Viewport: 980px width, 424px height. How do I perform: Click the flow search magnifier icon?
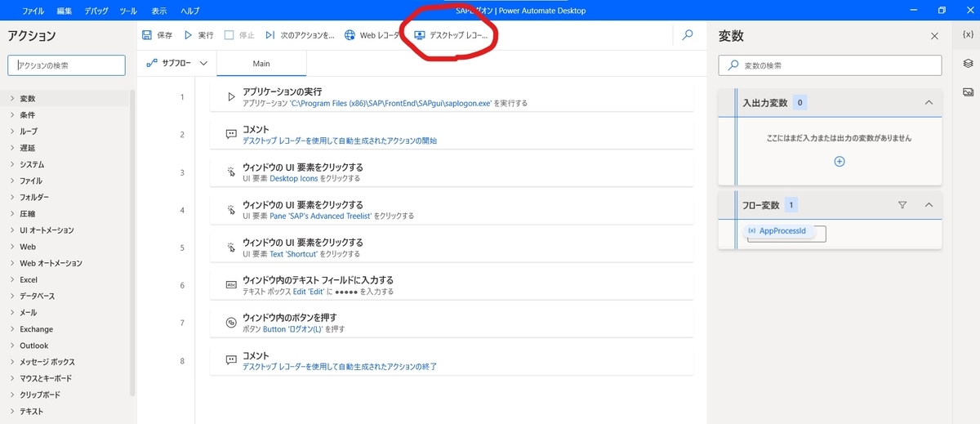688,35
